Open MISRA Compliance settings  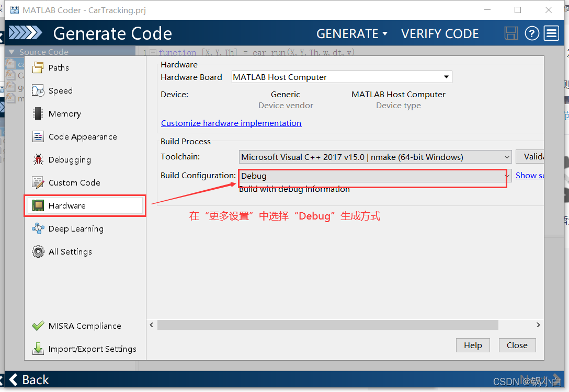click(85, 326)
